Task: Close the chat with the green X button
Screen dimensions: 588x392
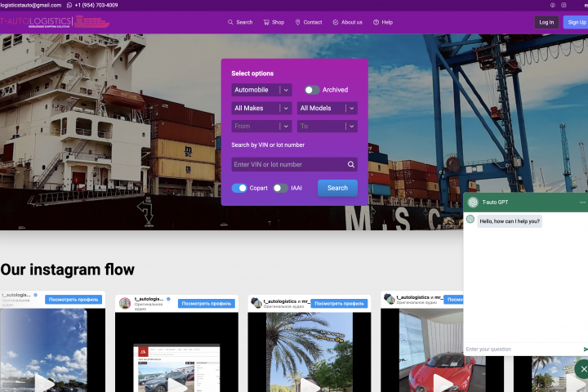Action: coord(583,369)
